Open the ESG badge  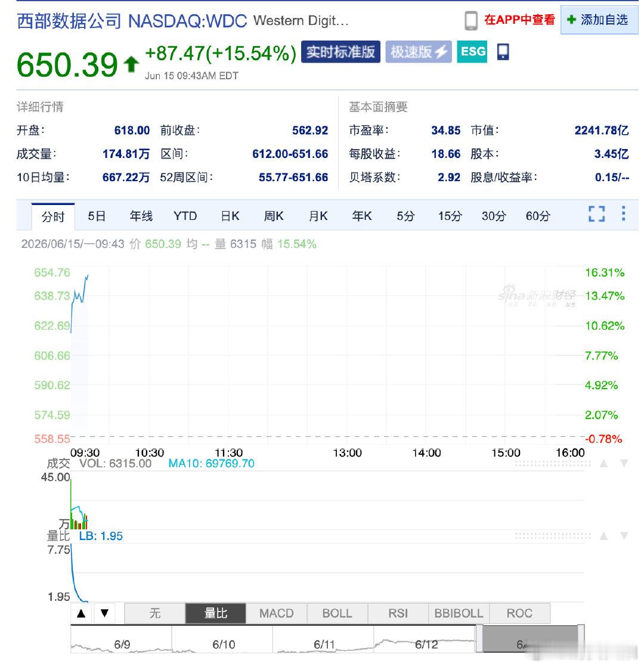tap(472, 52)
